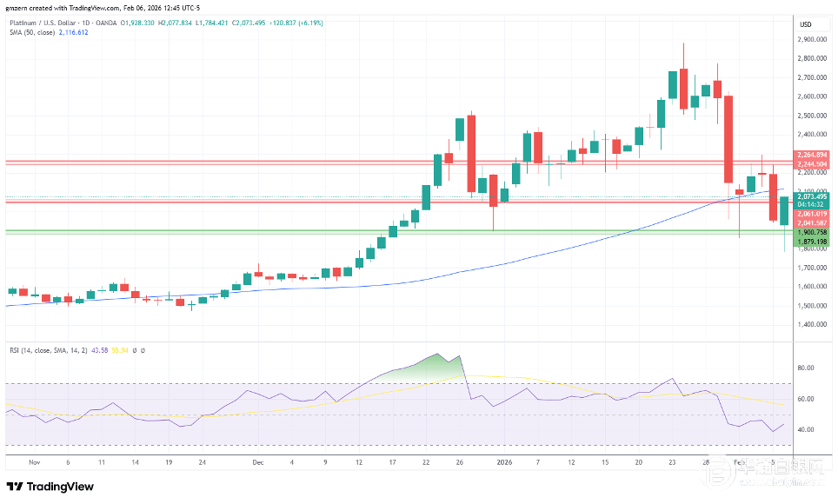Click the TradingView logo at bottom left

click(x=50, y=487)
